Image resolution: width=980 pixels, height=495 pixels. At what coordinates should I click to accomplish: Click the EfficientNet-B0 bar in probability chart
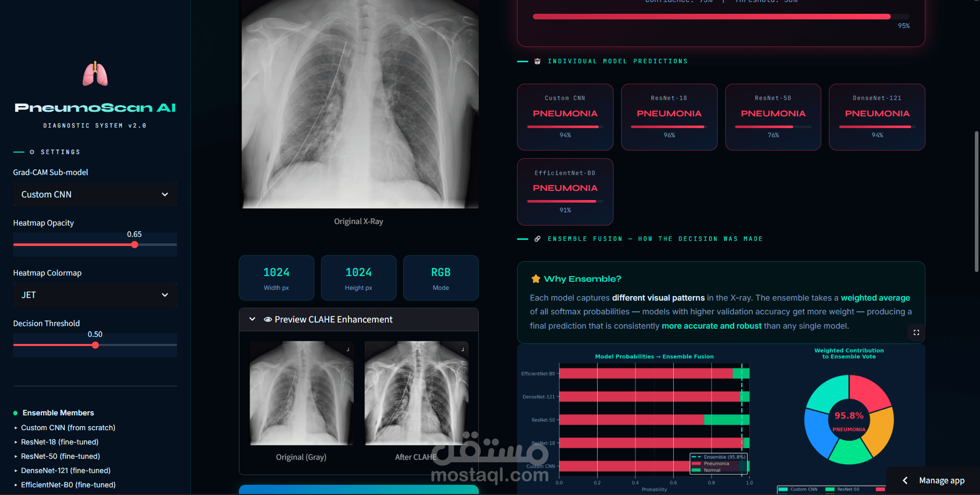(654, 374)
